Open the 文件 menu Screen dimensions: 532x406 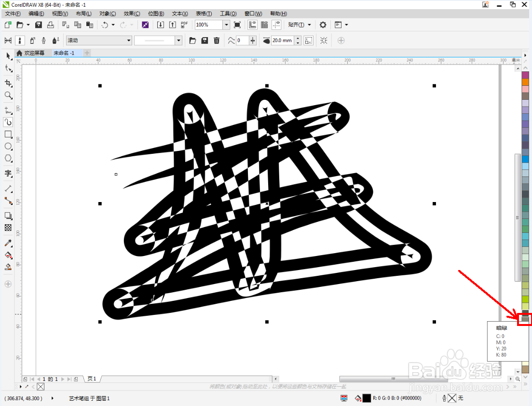click(x=13, y=14)
